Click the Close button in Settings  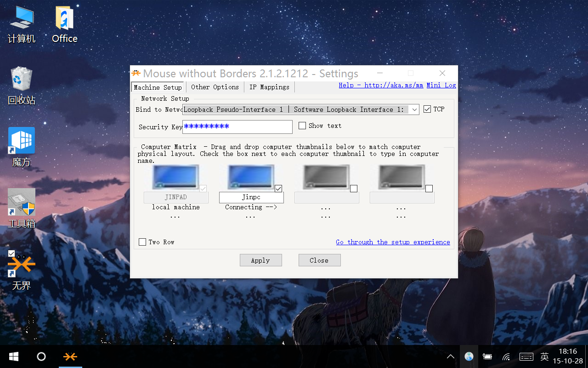(319, 260)
